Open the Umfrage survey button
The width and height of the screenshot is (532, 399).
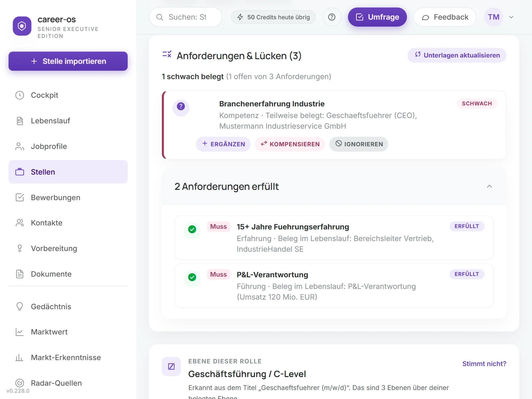(377, 17)
